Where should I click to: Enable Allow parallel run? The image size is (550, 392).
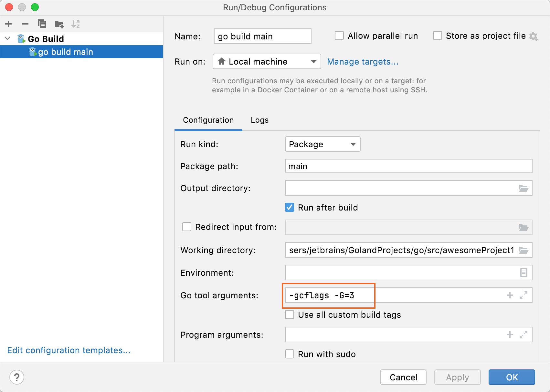[339, 36]
